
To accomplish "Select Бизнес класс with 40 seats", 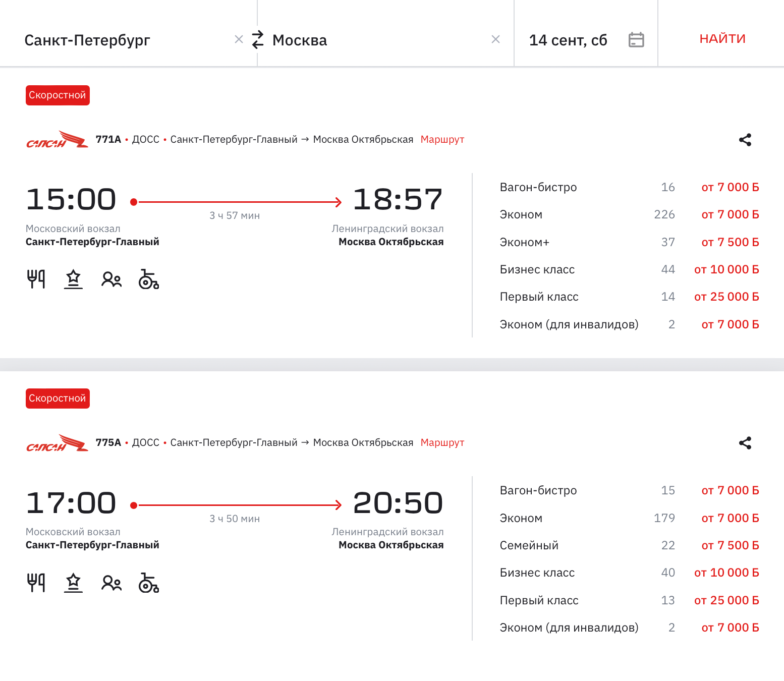I will (629, 573).
